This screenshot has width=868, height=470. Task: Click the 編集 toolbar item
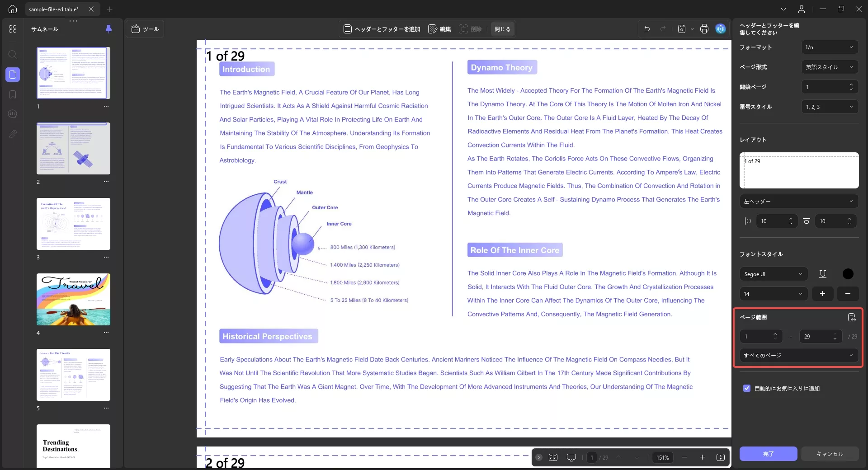click(x=439, y=29)
